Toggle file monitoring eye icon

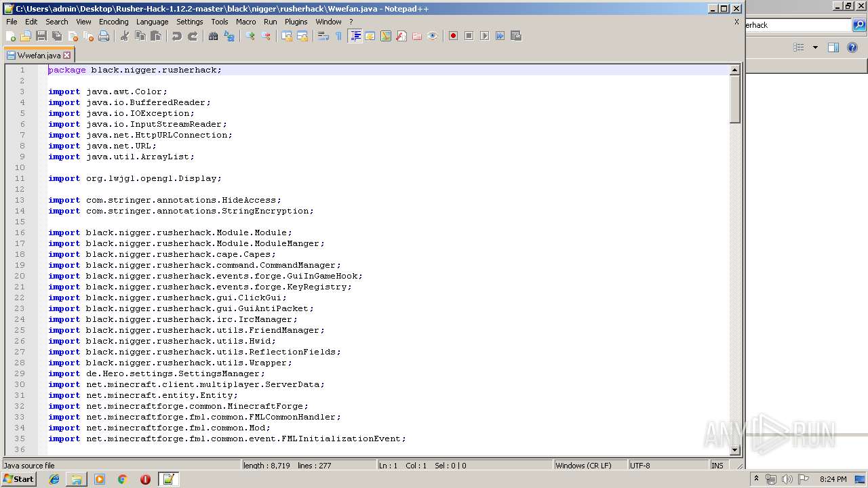coord(433,36)
